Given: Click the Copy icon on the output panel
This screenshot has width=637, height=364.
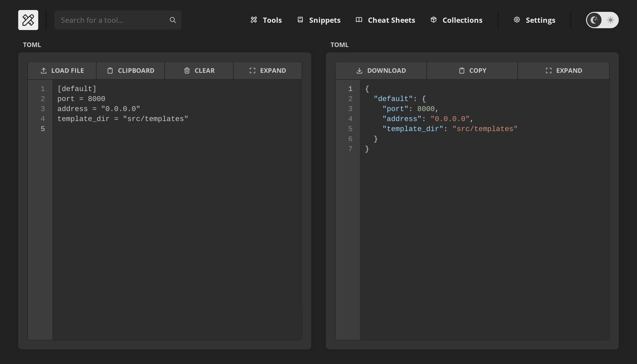Looking at the screenshot, I should 461,70.
